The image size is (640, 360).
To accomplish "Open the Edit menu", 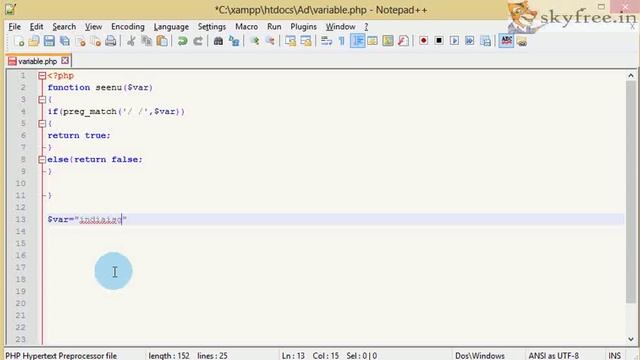I will pyautogui.click(x=36, y=27).
